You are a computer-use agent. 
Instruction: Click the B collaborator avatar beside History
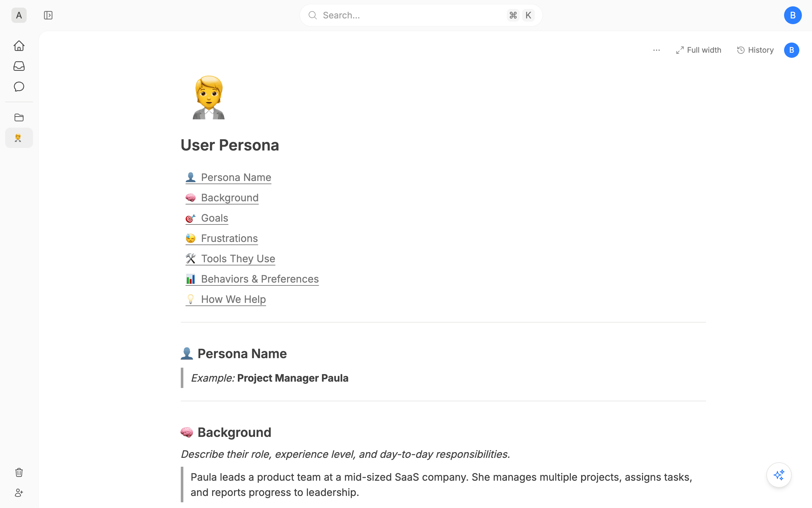coord(791,50)
